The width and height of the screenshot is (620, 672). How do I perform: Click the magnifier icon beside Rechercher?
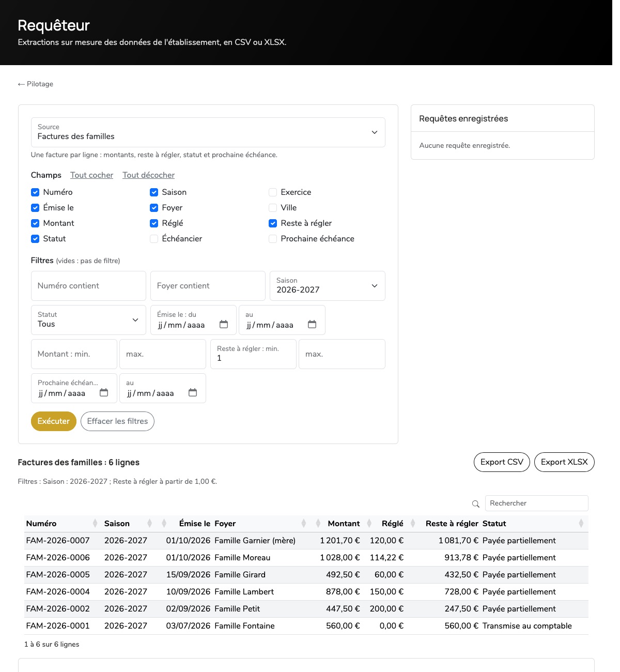click(476, 504)
